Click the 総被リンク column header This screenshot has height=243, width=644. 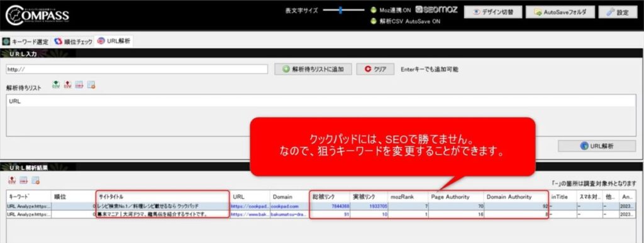pyautogui.click(x=330, y=197)
